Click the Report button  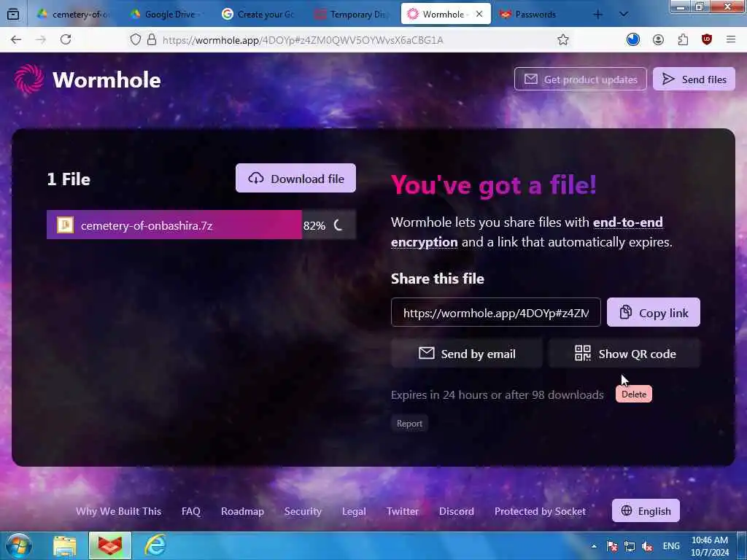tap(409, 424)
